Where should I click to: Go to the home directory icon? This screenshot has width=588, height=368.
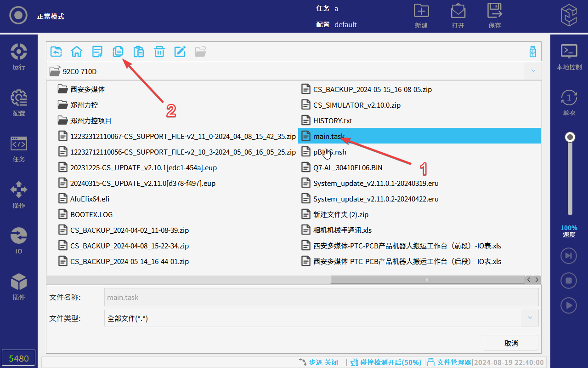click(x=77, y=52)
